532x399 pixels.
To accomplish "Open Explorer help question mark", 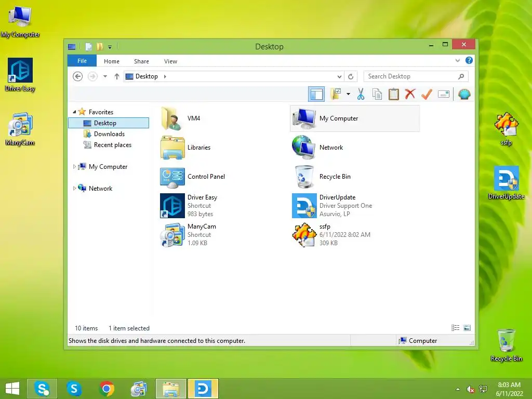I will 469,60.
